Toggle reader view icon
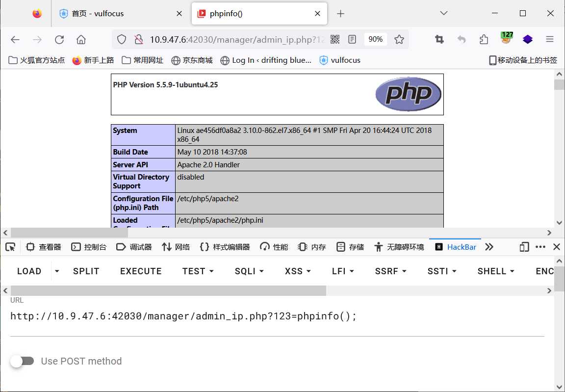This screenshot has width=565, height=392. point(353,39)
